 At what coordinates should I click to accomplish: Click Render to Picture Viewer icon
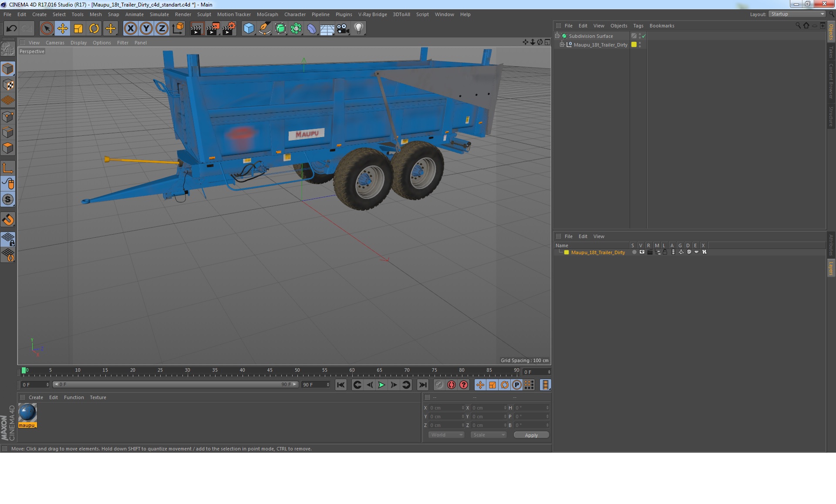coord(213,29)
